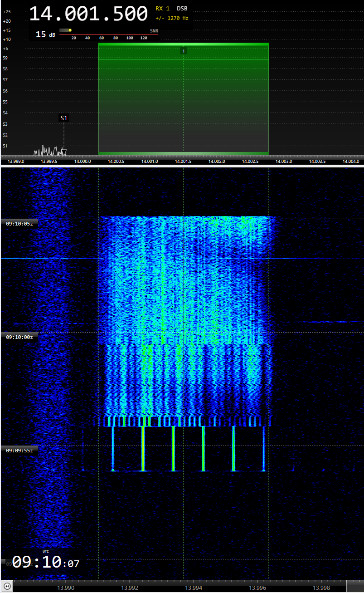Click 13.994 on the bottom frequency ruler
364x593 pixels.
[x=194, y=588]
